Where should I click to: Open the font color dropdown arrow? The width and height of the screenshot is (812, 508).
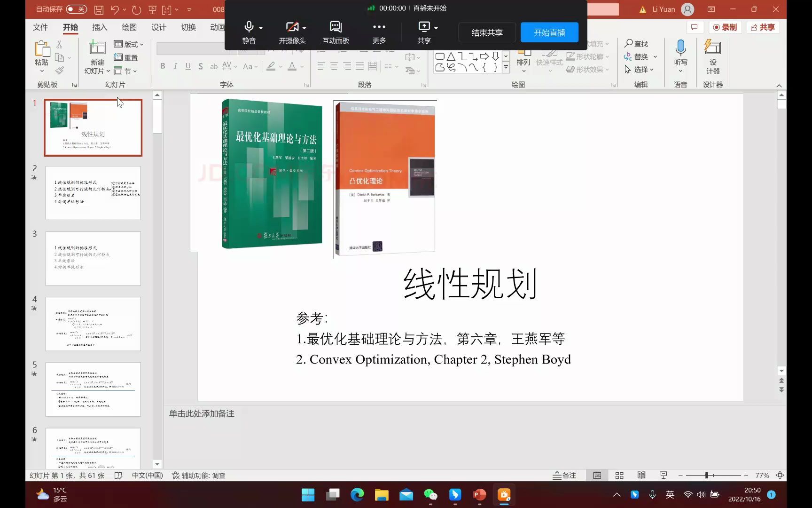(302, 67)
